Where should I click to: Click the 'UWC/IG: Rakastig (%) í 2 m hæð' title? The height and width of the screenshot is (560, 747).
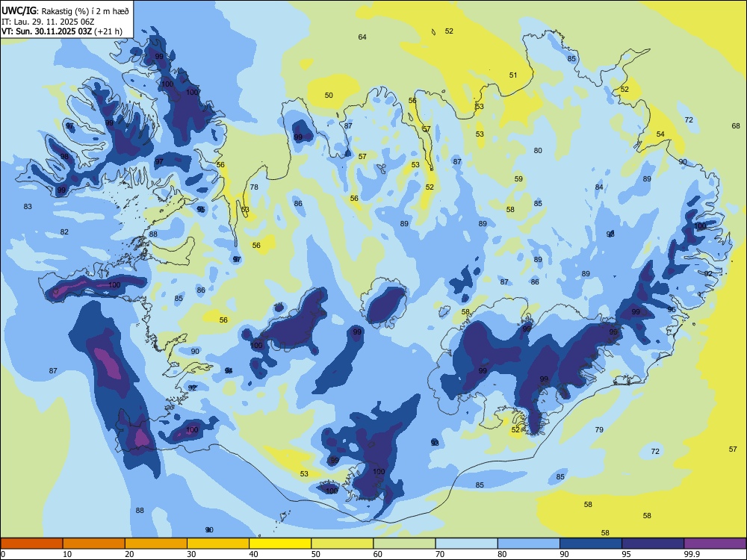[x=65, y=10]
